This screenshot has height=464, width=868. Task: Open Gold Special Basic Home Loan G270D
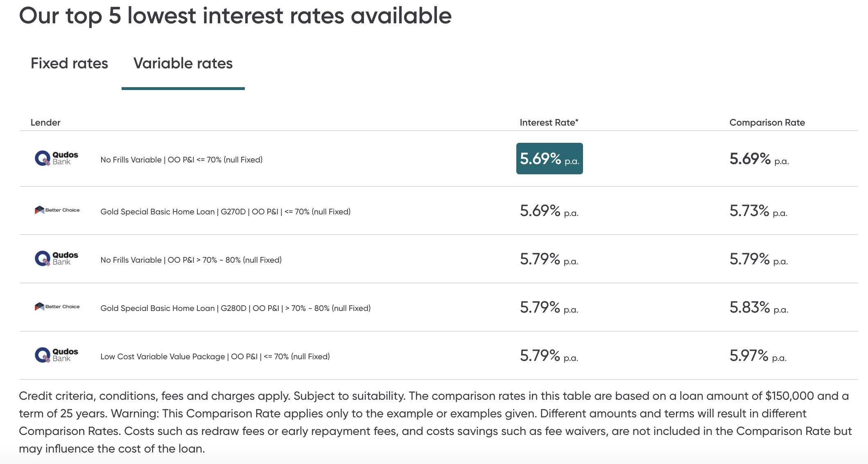pos(226,212)
